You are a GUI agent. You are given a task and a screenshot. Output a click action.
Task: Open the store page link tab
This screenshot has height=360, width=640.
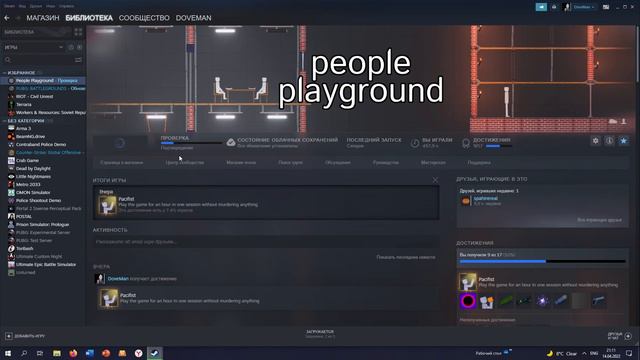point(122,163)
